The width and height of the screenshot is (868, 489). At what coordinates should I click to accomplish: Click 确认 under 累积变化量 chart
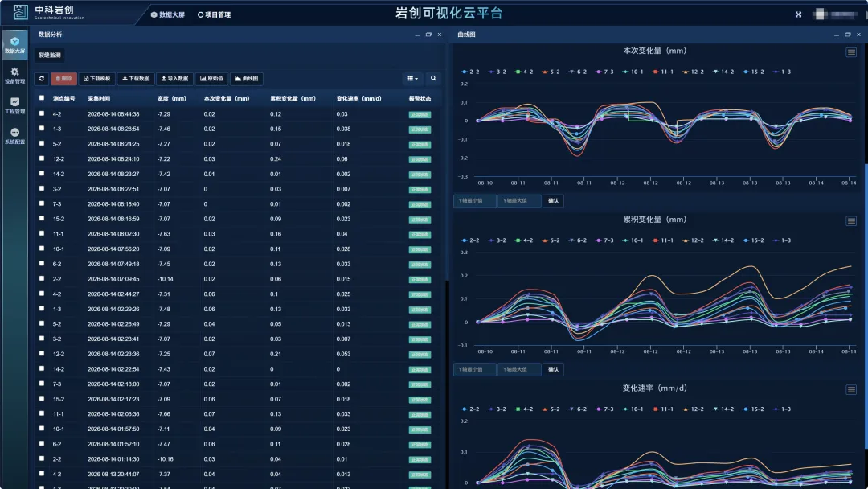tap(553, 369)
